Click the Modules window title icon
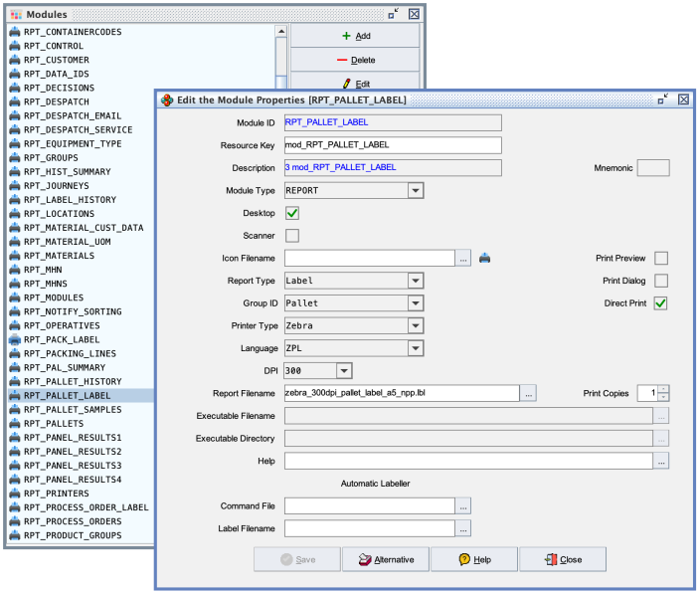 [x=16, y=14]
